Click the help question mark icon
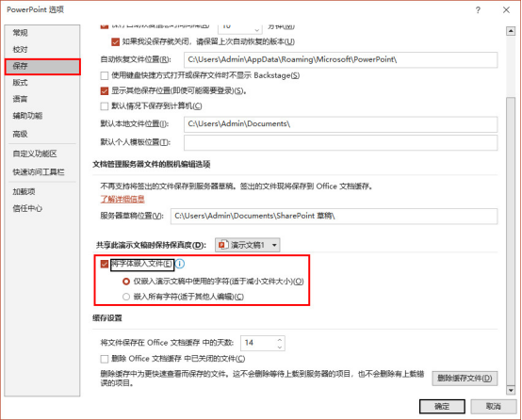The width and height of the screenshot is (522, 420). point(478,10)
